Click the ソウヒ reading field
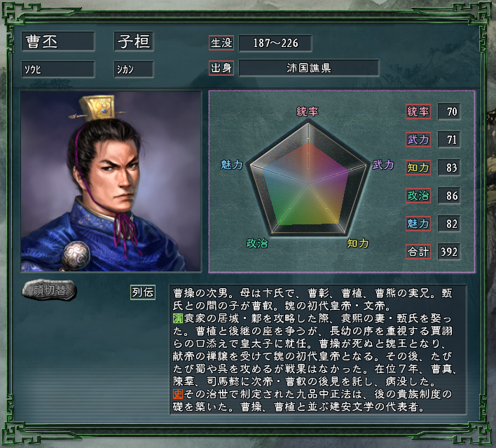496x448 pixels. click(58, 69)
